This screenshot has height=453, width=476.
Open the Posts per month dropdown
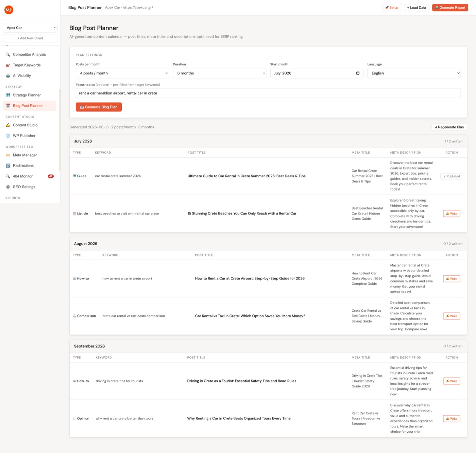[x=123, y=73]
